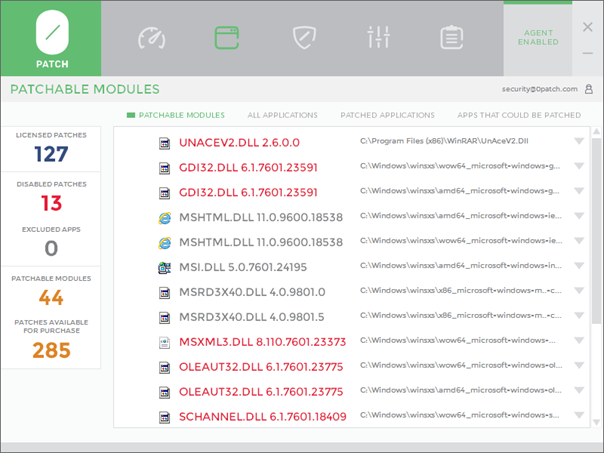Select OLEAUT32.DLL 6.1.7601.23775 amd64 entry

261,392
